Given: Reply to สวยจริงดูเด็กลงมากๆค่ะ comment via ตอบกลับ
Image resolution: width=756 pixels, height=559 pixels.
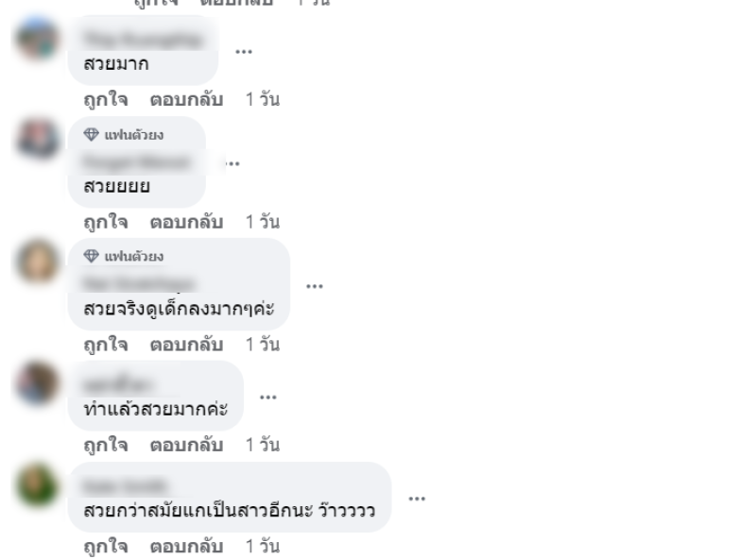Looking at the screenshot, I should pyautogui.click(x=186, y=344).
